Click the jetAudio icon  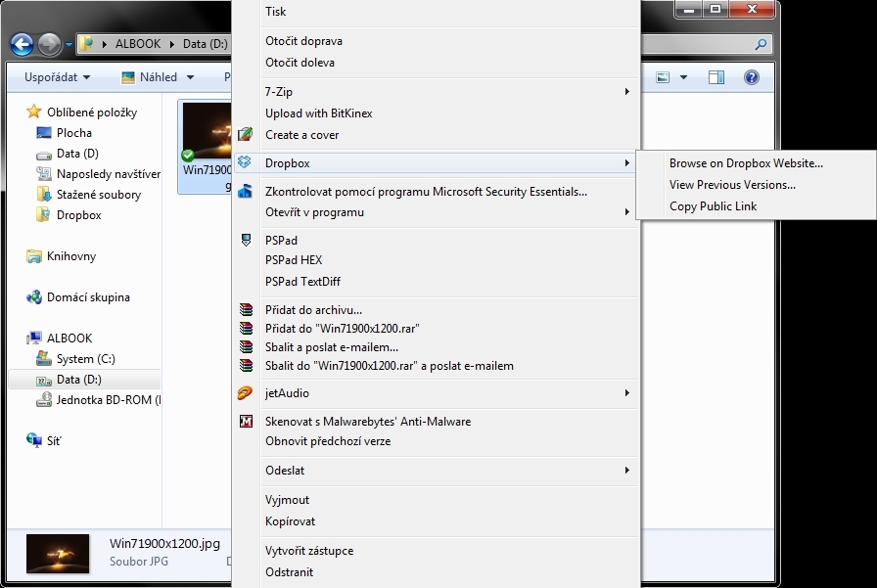[x=245, y=393]
